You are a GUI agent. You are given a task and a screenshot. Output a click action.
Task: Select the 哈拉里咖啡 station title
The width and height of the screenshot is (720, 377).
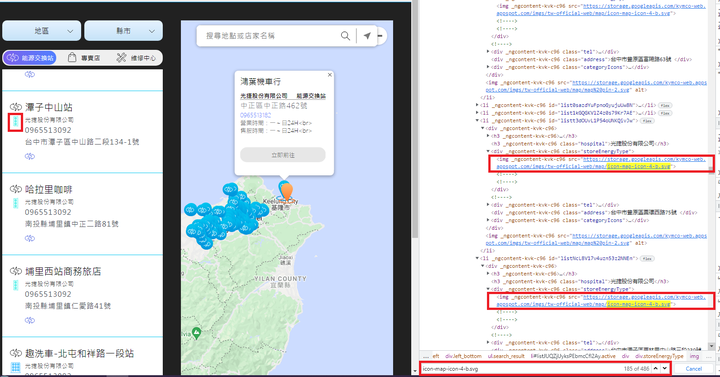tap(49, 189)
